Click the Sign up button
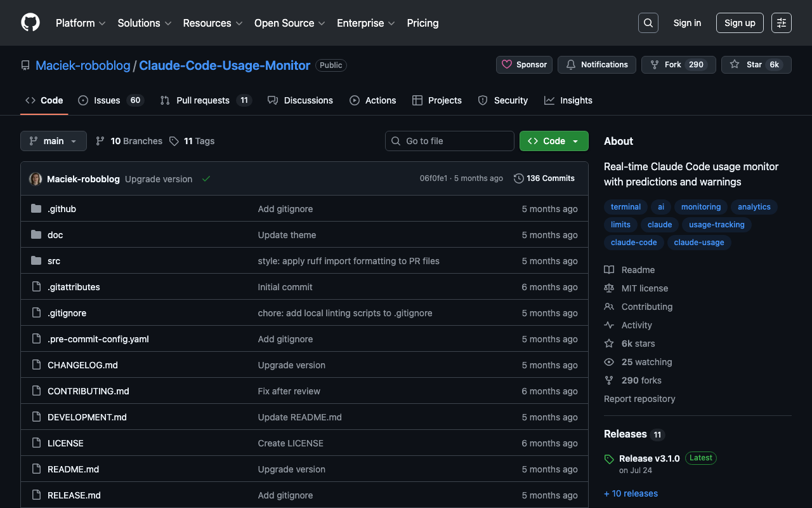This screenshot has height=508, width=812. point(739,23)
